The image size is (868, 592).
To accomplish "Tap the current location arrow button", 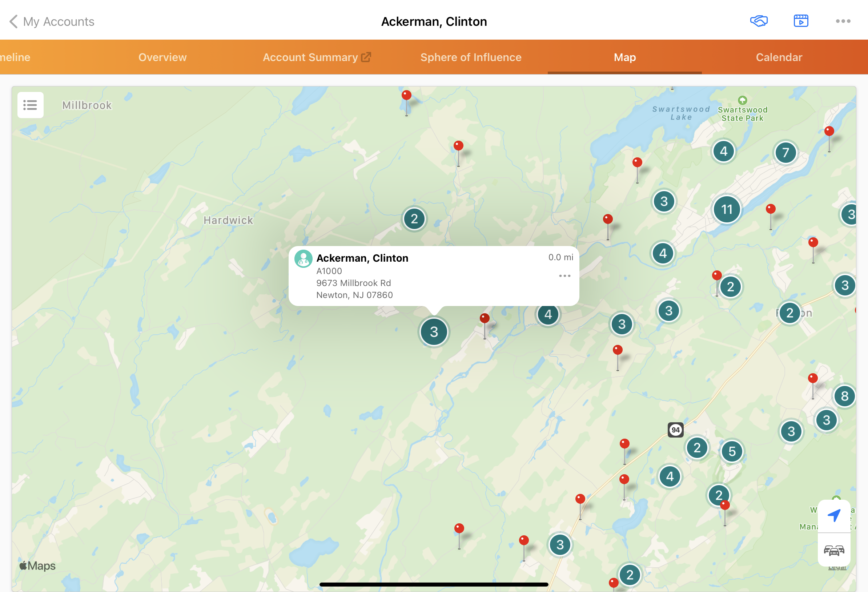I will click(833, 515).
